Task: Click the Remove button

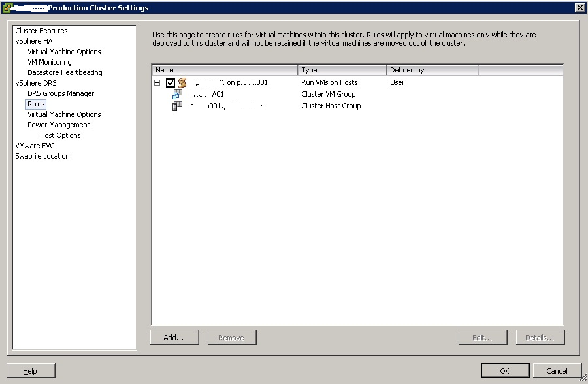Action: click(232, 338)
